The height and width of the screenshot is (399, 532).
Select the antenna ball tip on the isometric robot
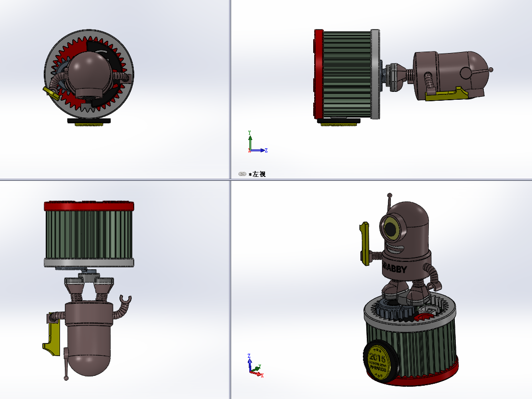tap(389, 196)
